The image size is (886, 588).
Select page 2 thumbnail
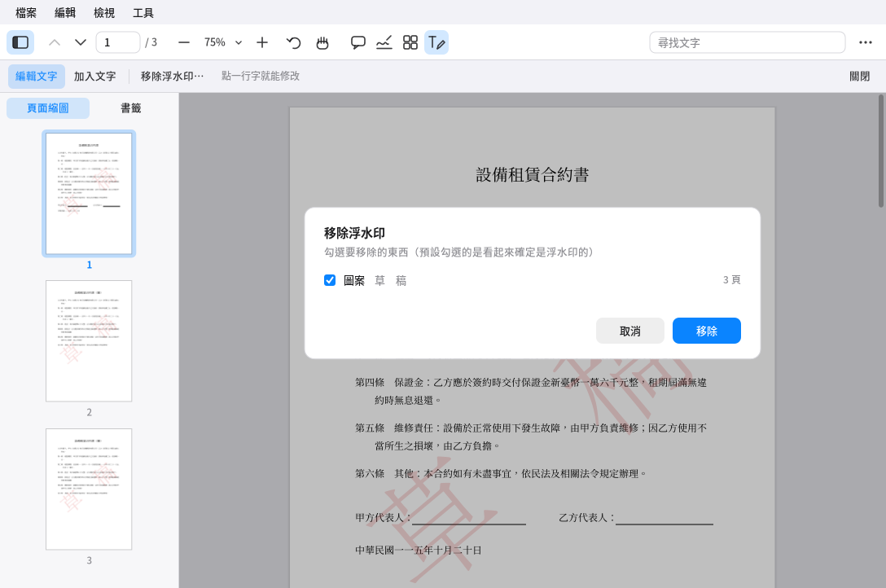(89, 341)
